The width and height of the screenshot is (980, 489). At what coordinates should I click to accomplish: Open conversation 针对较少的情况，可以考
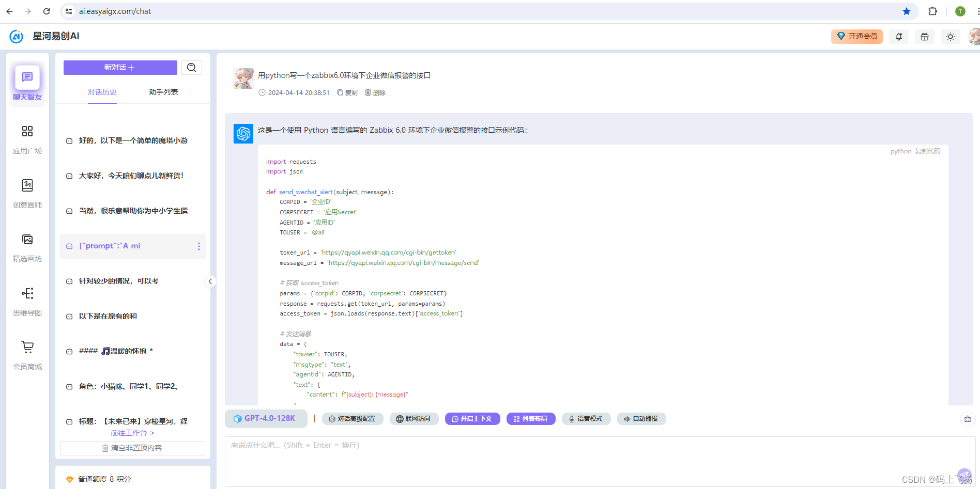point(133,281)
